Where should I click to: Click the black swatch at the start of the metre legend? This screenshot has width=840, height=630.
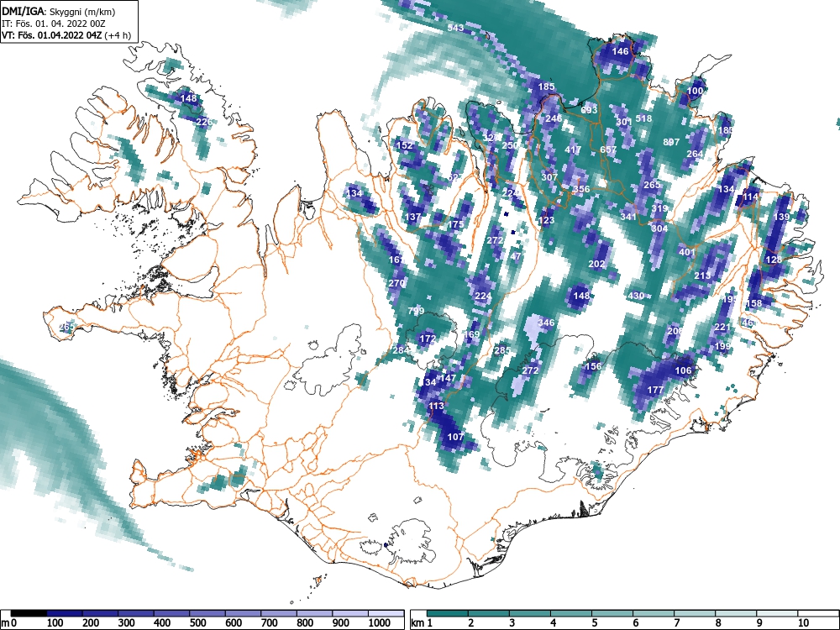29,613
